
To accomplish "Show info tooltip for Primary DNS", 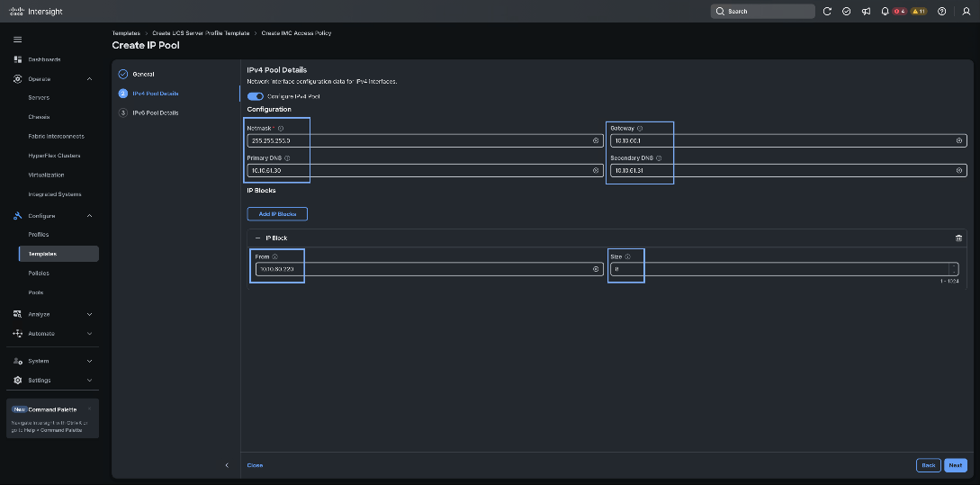I will 287,158.
